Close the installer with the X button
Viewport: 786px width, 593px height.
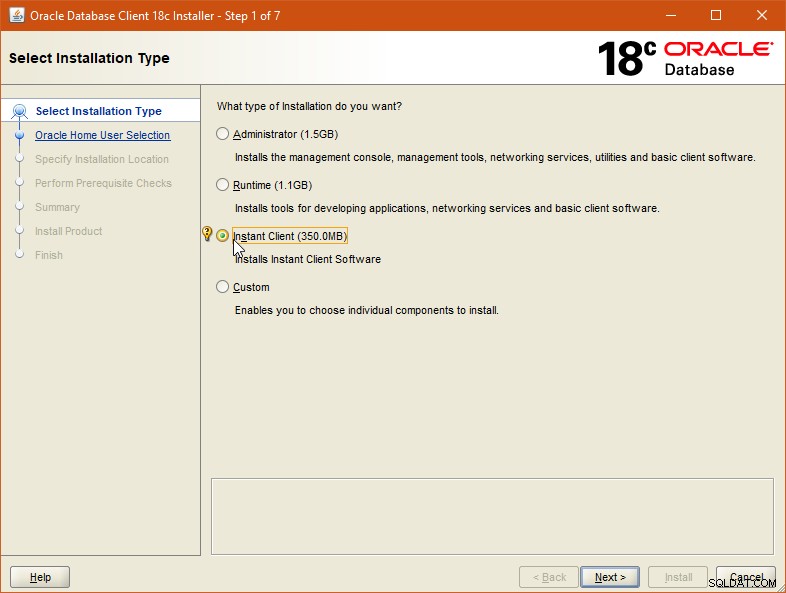[x=761, y=16]
